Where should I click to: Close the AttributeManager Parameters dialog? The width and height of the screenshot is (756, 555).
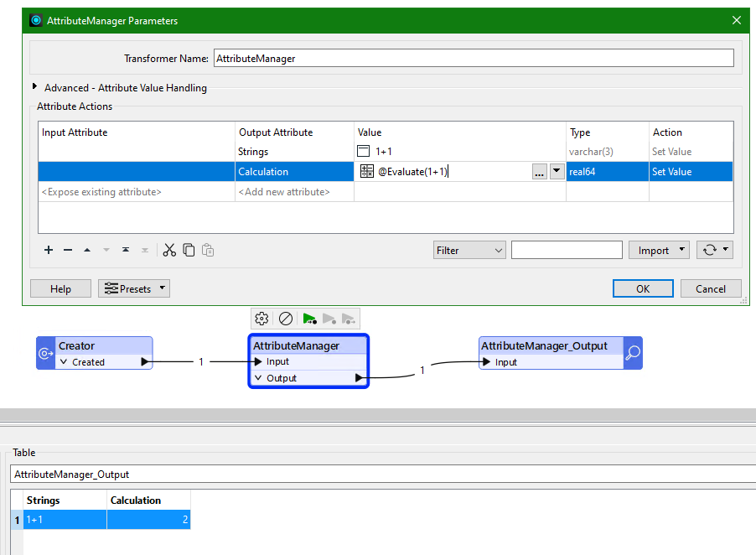(736, 20)
